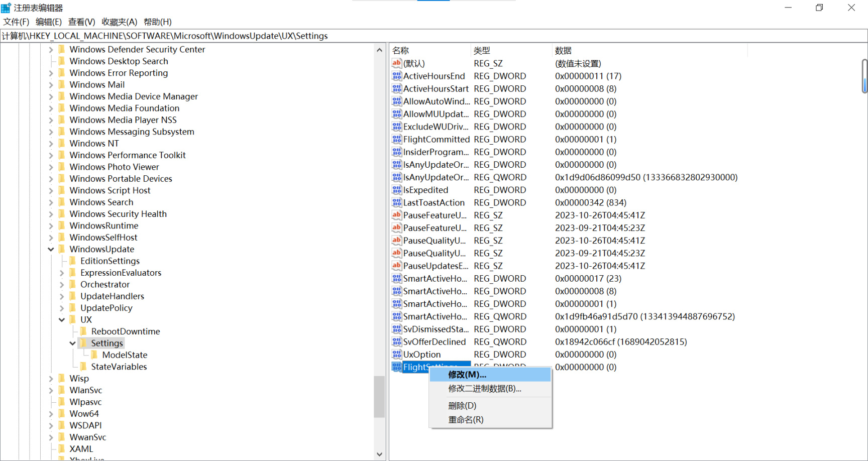Image resolution: width=868 pixels, height=461 pixels.
Task: Click the FlightCommitted value icon
Action: [x=397, y=139]
